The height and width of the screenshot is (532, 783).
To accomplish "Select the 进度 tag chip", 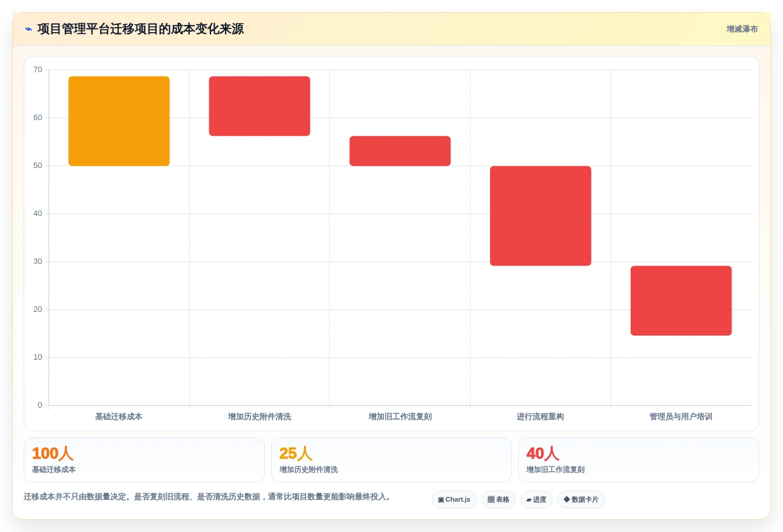I will pos(536,500).
